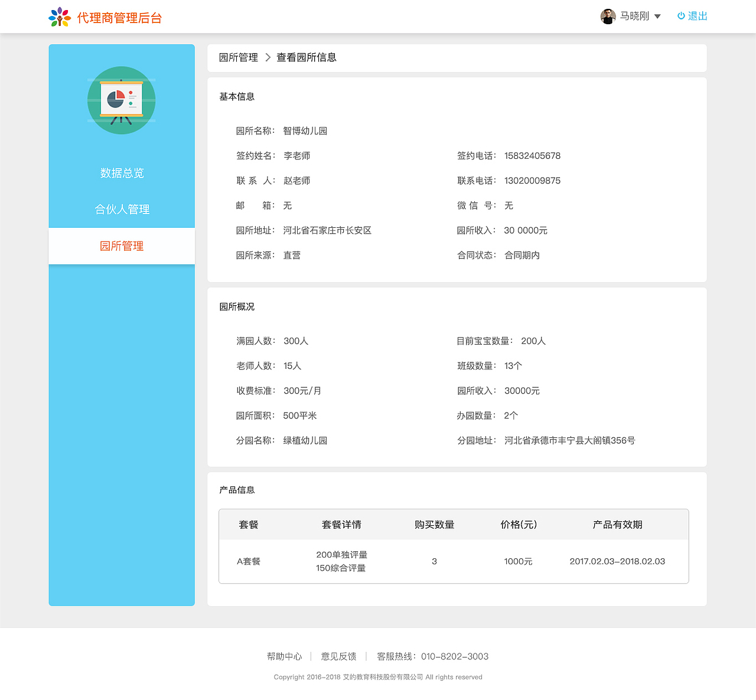Click the validity 2017.02.03–2018.02.03 cell
The image size is (756, 700).
(x=617, y=561)
